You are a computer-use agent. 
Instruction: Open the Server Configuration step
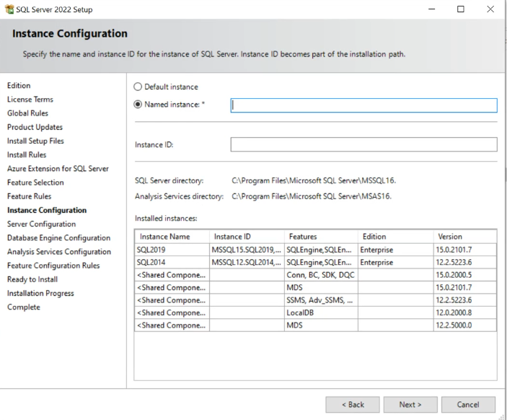[41, 224]
